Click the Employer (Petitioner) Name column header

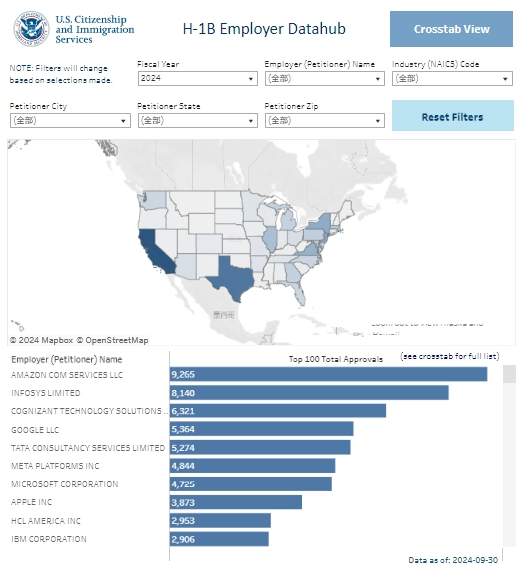tap(67, 359)
